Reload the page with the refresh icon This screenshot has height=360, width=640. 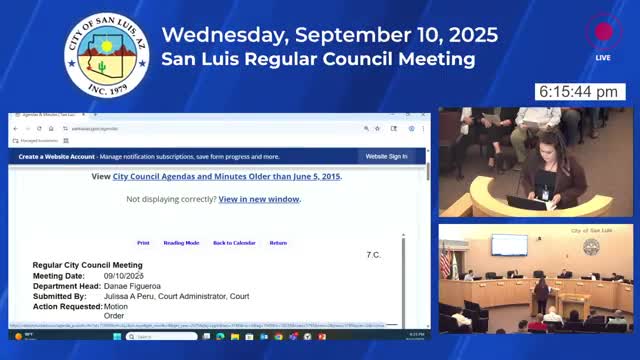(x=39, y=129)
